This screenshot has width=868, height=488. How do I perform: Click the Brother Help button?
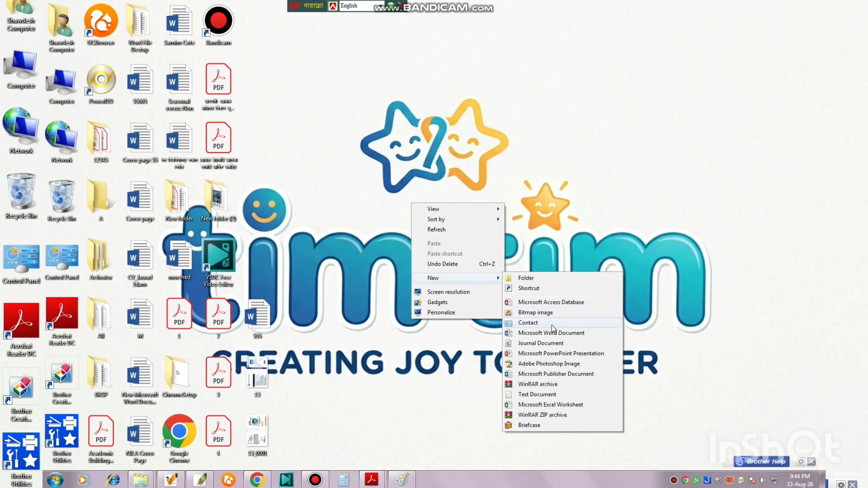point(762,461)
